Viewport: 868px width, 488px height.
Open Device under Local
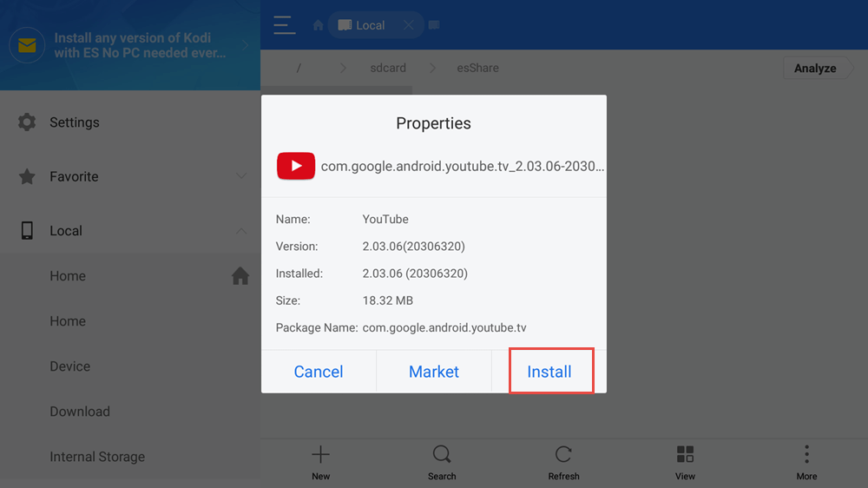(130, 366)
